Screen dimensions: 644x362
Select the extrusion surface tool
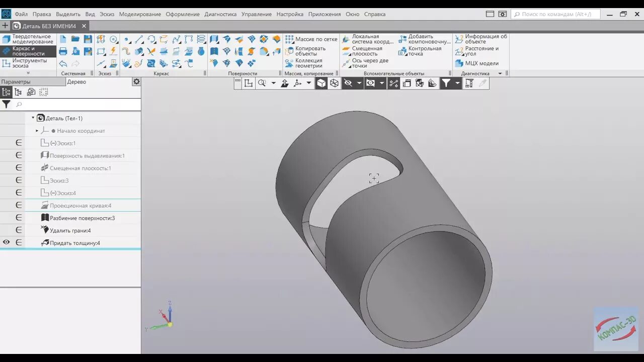(214, 39)
